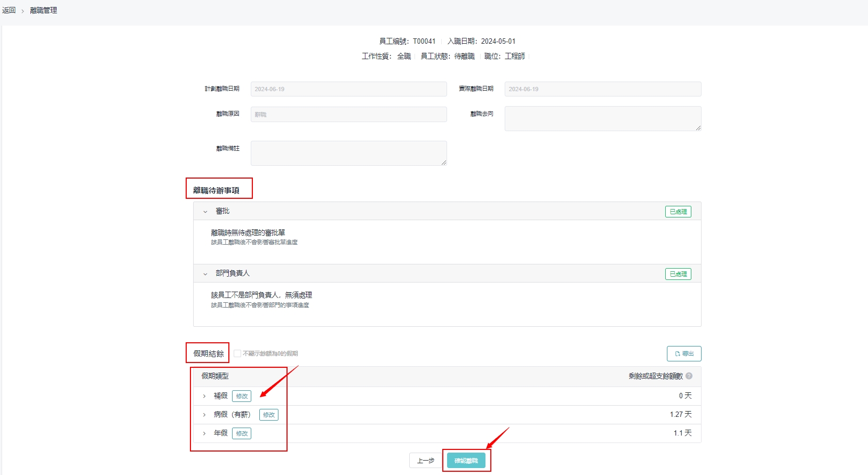Click the 實際離職日期 date field

click(x=602, y=89)
